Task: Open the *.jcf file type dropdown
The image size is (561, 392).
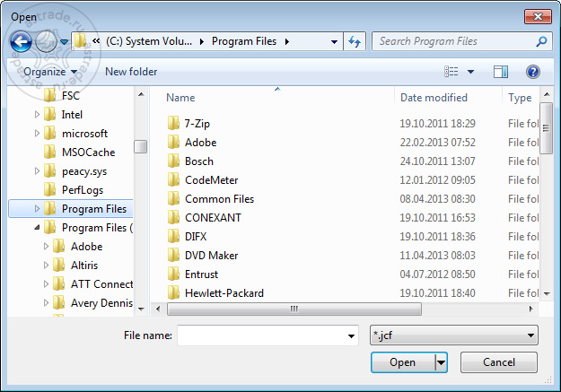Action: 453,335
